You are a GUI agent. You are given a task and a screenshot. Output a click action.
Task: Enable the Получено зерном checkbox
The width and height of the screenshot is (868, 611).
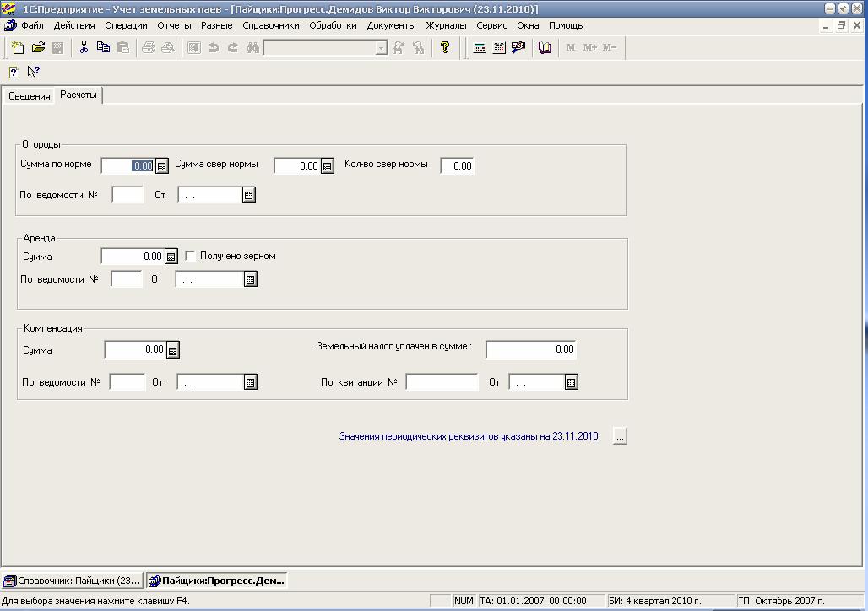click(190, 256)
